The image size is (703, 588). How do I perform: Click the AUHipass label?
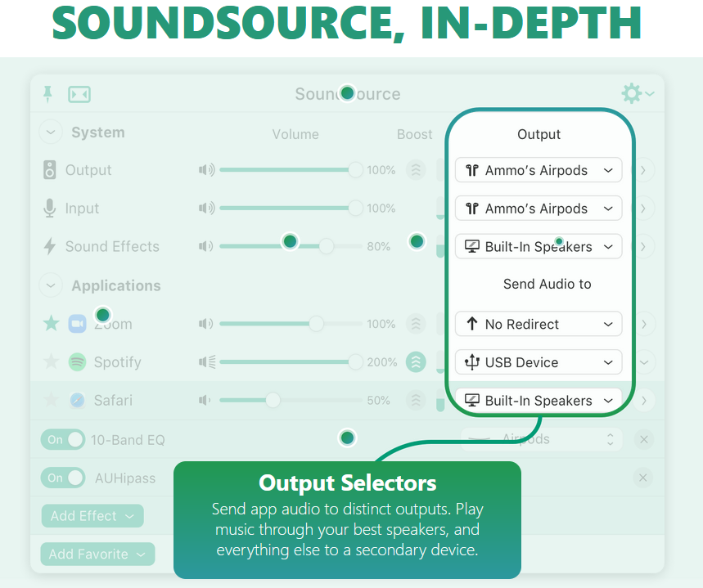[125, 478]
